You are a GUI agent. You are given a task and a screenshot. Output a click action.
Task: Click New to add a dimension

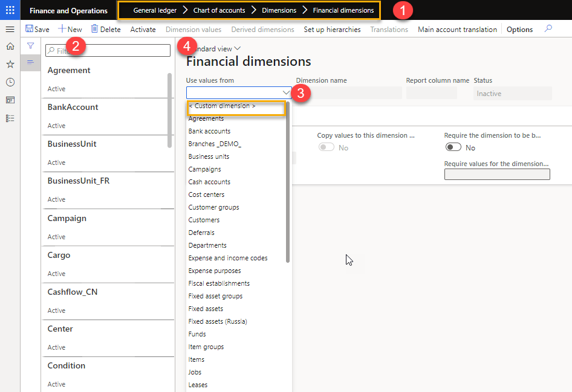click(70, 29)
